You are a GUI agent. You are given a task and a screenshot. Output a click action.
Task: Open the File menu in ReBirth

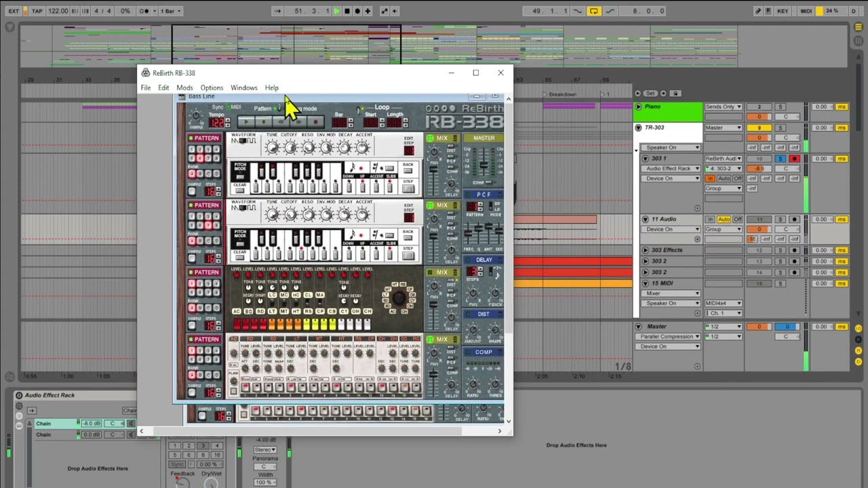pos(146,87)
